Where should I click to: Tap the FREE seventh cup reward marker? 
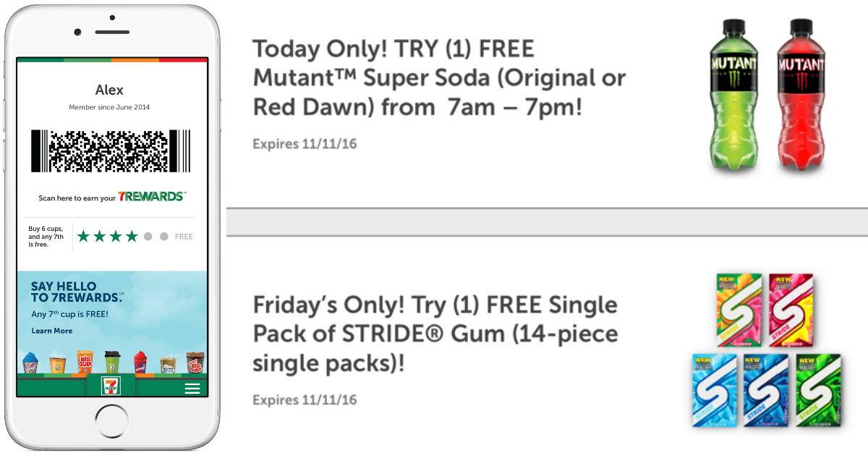tap(182, 236)
